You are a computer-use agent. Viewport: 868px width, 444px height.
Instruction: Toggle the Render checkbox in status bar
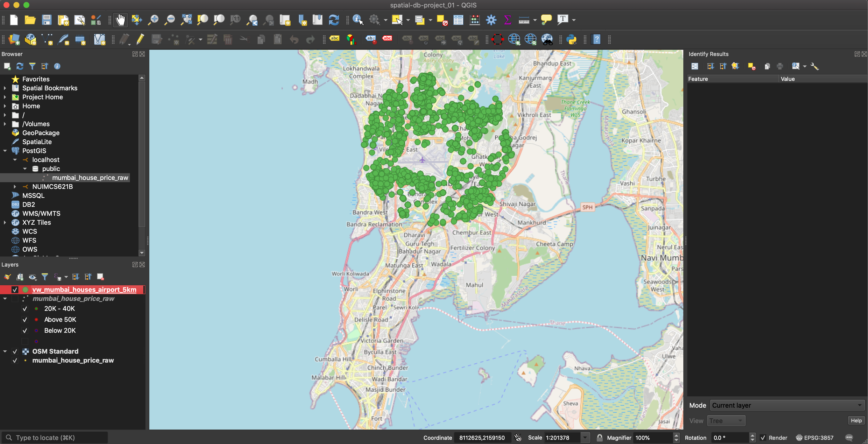pyautogui.click(x=763, y=438)
